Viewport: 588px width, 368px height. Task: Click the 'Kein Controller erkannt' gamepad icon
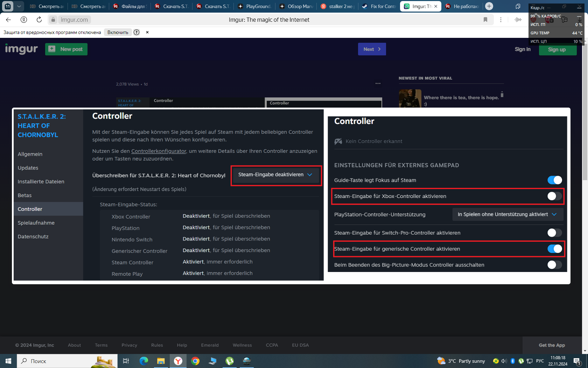click(x=338, y=141)
